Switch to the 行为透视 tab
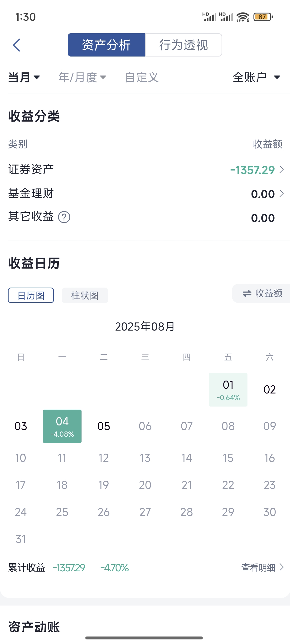This screenshot has height=644, width=290. pos(184,45)
